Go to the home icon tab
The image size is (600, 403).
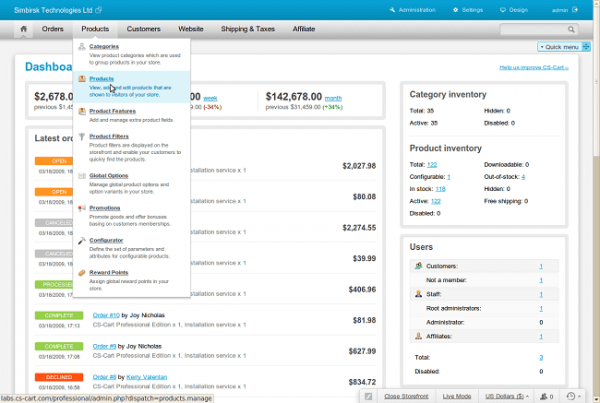pos(23,29)
